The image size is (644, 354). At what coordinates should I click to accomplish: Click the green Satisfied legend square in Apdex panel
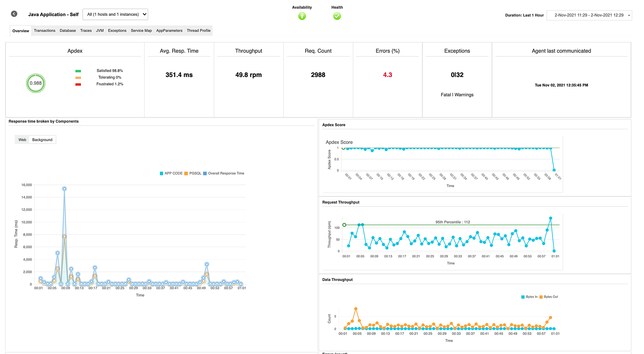tap(78, 71)
